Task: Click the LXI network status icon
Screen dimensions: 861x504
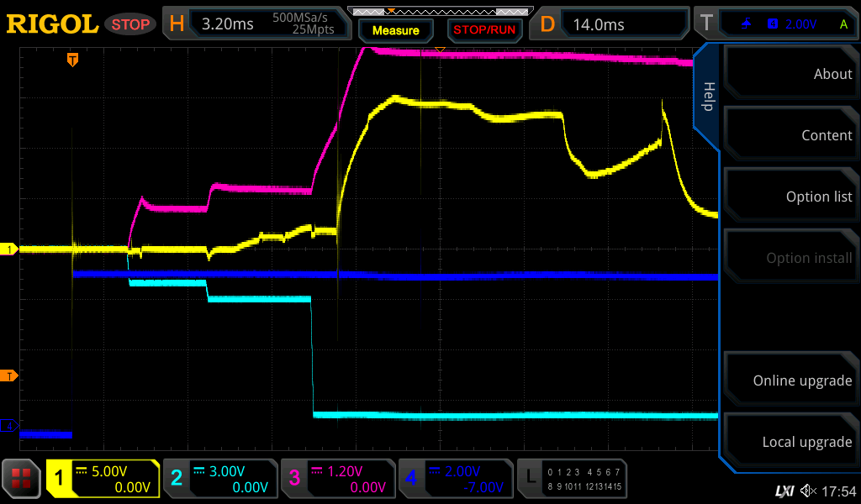Action: (784, 491)
